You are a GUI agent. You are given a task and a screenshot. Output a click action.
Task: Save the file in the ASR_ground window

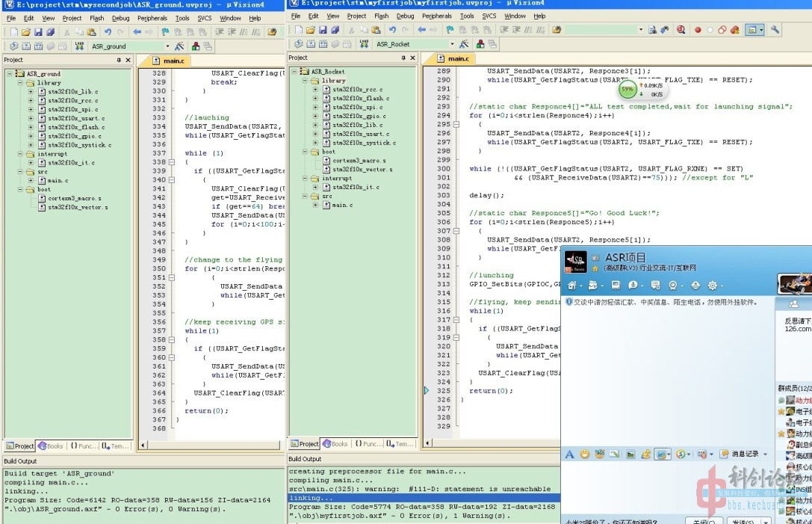click(38, 32)
